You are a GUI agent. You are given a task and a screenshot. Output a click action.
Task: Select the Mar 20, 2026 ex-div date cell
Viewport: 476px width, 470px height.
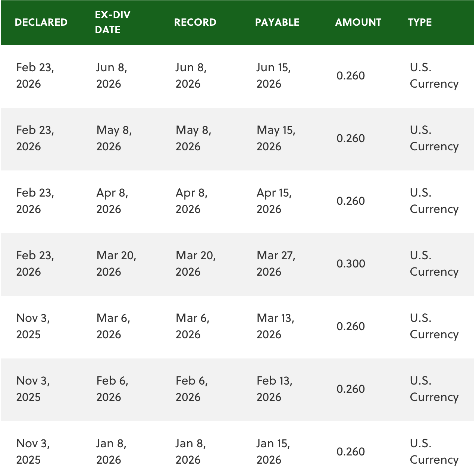tap(116, 264)
